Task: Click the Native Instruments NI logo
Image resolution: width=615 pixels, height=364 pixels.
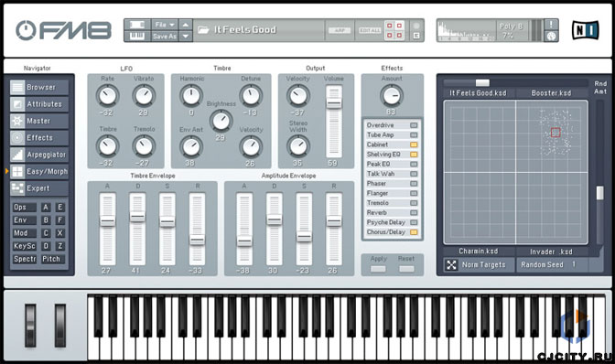Action: (585, 30)
